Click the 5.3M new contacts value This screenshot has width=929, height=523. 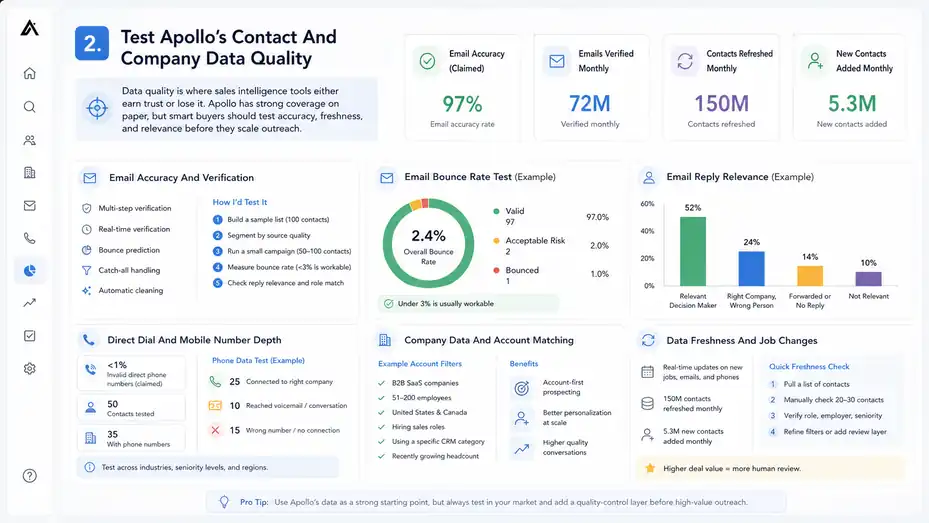click(852, 104)
